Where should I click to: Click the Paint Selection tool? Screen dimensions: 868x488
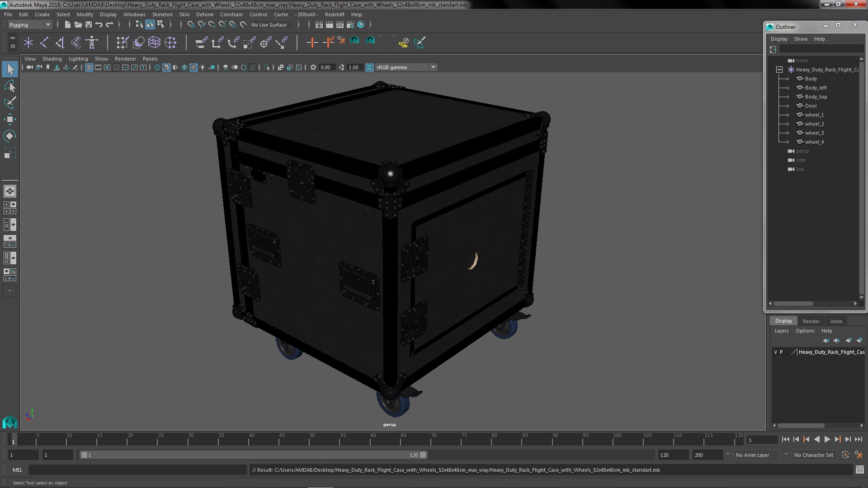pos(9,103)
